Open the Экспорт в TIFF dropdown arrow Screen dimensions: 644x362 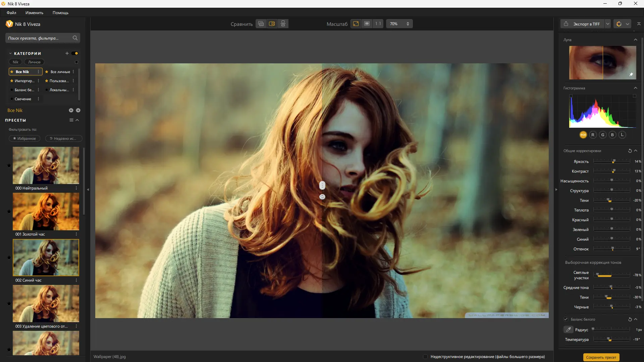pos(607,24)
